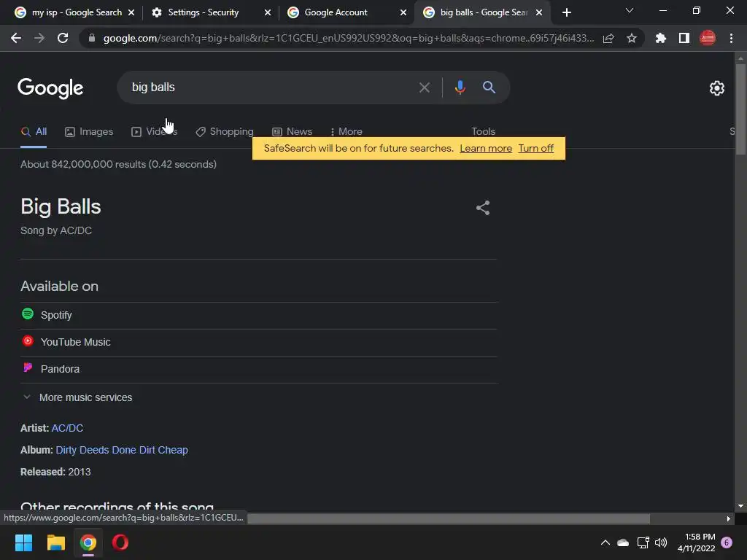
Task: Open the Chrome profile avatar
Action: pos(708,38)
